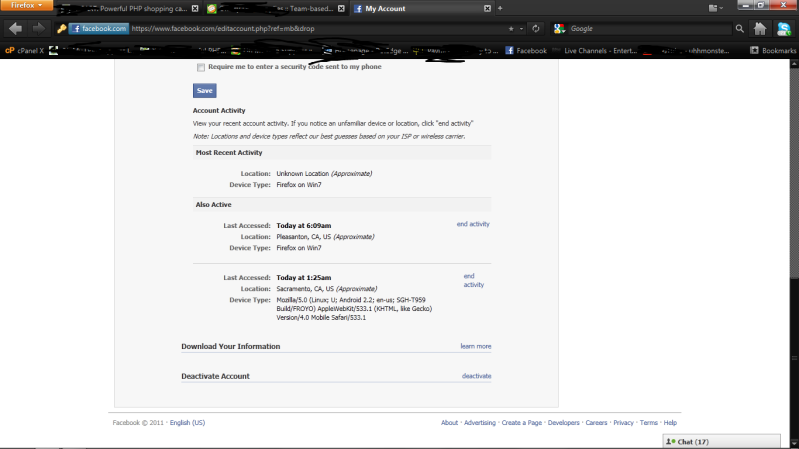Screen dimensions: 799x449
Task: Go back with the back arrow
Action: 15,29
